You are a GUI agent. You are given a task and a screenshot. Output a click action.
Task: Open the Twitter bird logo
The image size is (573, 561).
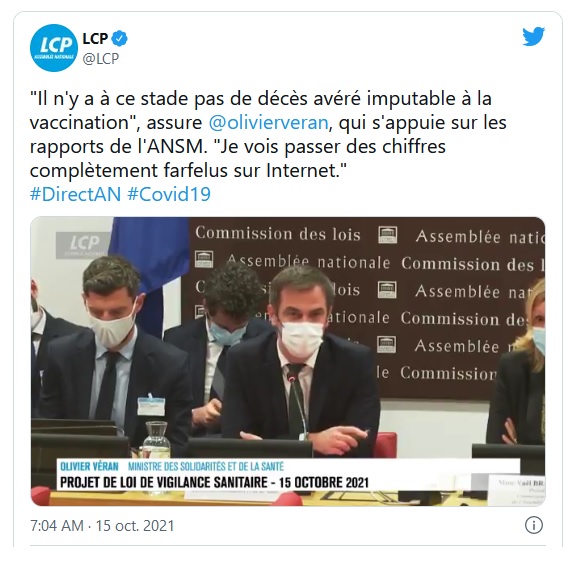coord(533,37)
